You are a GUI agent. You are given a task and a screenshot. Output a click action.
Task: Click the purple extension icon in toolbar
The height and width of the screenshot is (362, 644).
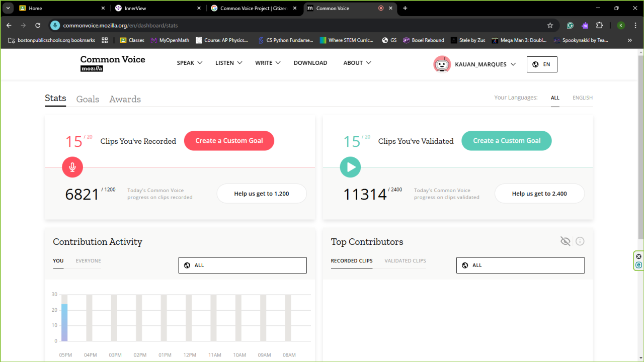coord(585,25)
